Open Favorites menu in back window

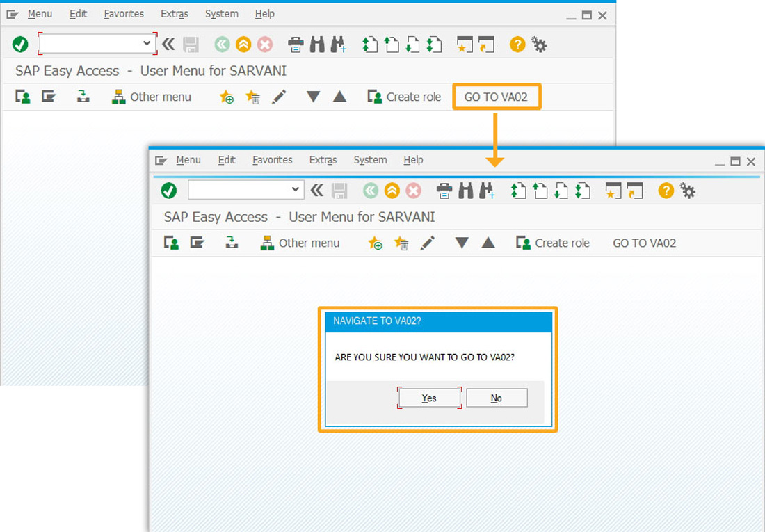[124, 14]
